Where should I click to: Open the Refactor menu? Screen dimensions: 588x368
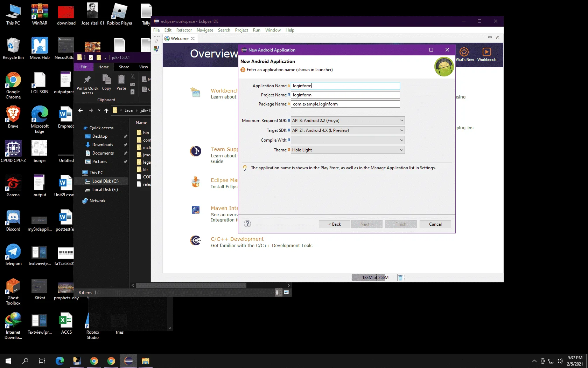pyautogui.click(x=184, y=30)
